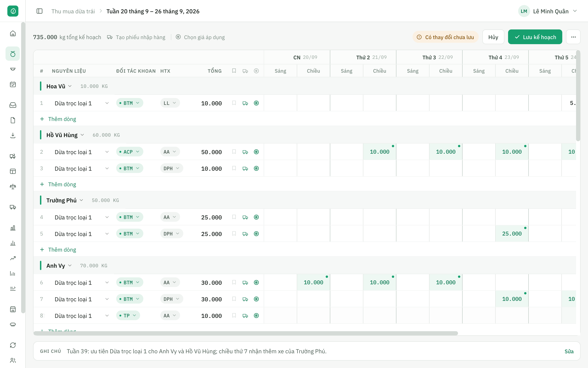Click the app logo at top left

pyautogui.click(x=13, y=11)
